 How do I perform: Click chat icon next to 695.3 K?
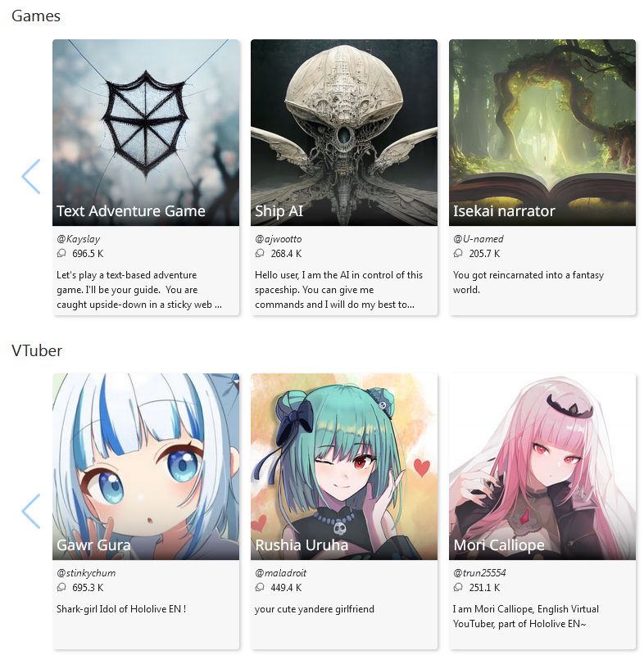61,587
